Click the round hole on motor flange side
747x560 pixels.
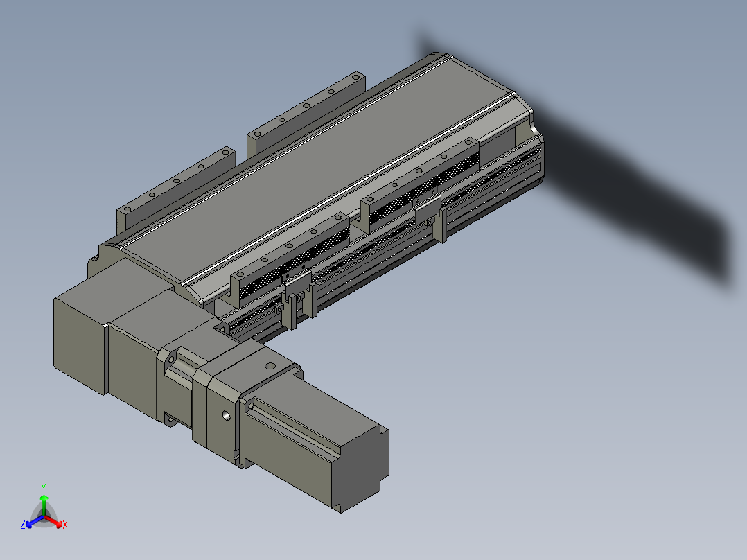[x=227, y=416]
